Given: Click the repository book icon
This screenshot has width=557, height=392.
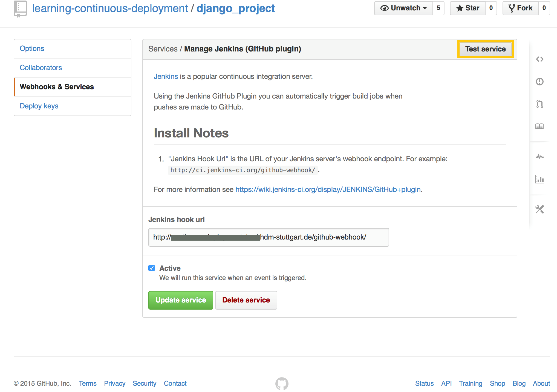Looking at the screenshot, I should 20,9.
